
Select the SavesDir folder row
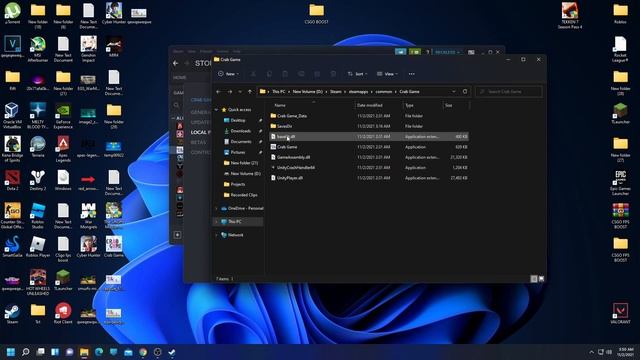pos(369,126)
